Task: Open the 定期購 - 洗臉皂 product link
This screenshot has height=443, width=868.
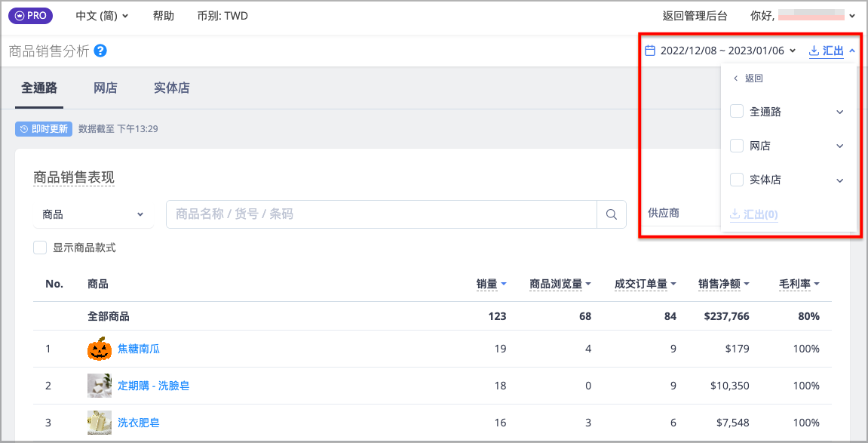Action: pos(153,386)
